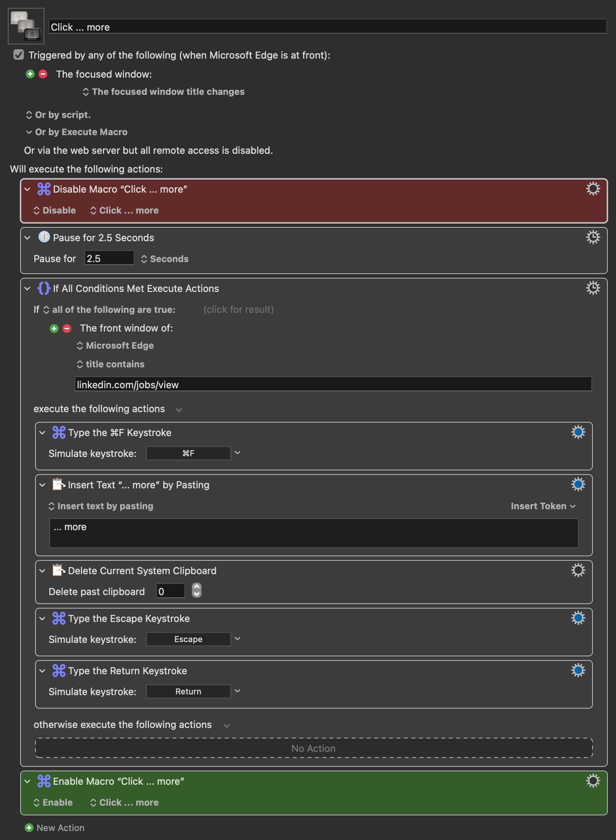This screenshot has width=616, height=840.
Task: Open the blue gear menu for the ⌘F Keystroke action
Action: [578, 432]
